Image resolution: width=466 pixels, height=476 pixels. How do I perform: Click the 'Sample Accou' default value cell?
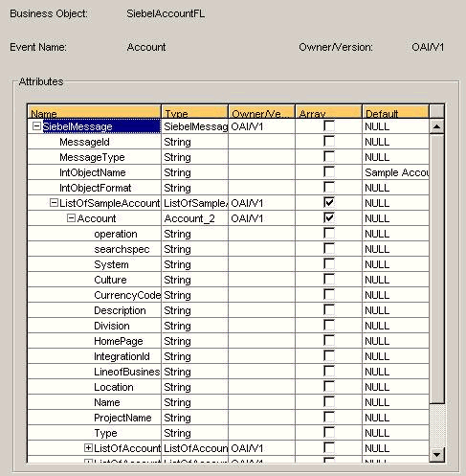[396, 172]
